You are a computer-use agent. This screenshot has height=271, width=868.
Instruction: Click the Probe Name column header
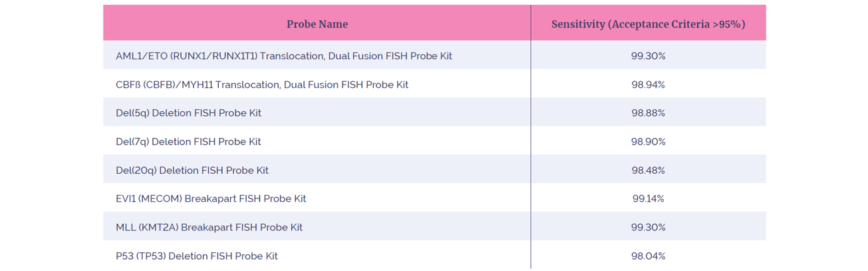(x=317, y=24)
